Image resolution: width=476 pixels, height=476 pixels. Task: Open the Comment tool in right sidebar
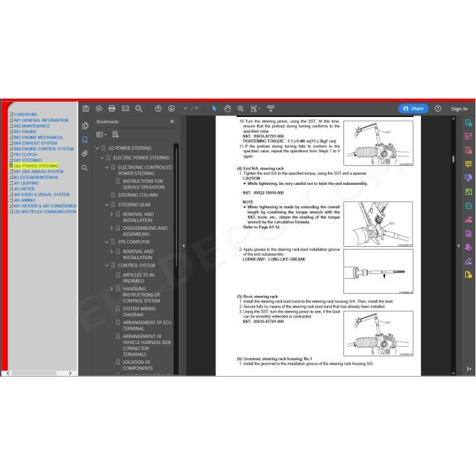coord(468,165)
